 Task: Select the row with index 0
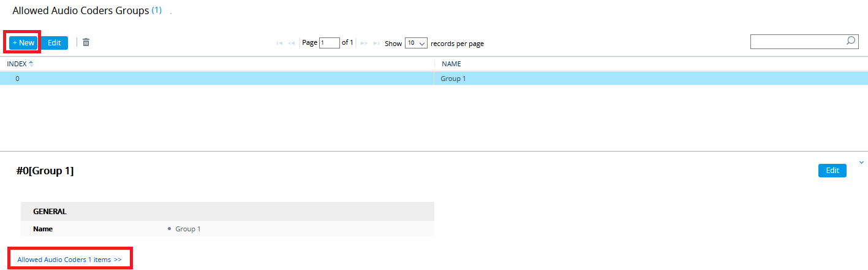tap(17, 79)
